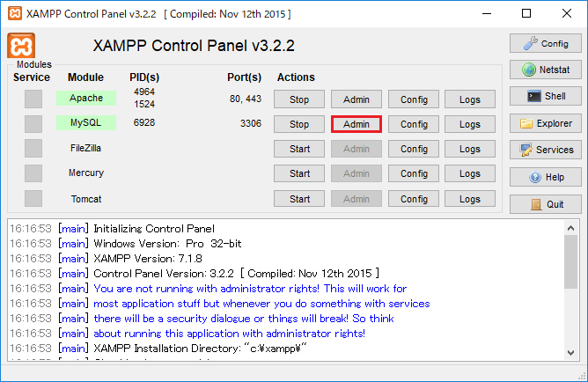Click the FileZilla module name
Image resolution: width=588 pixels, height=382 pixels.
coord(86,148)
